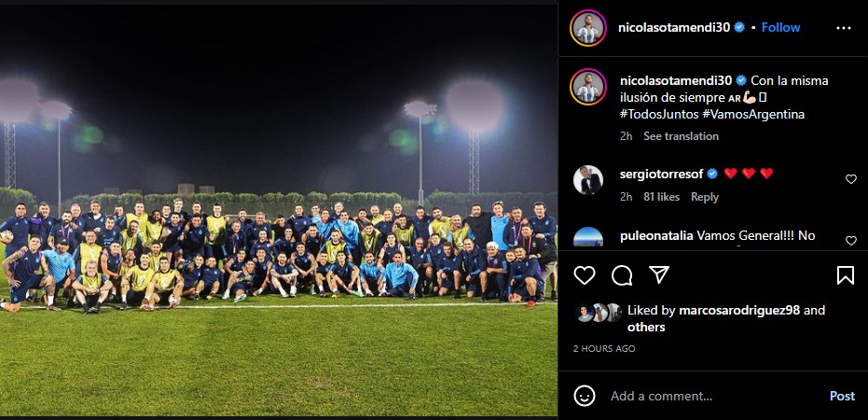Reply to sergiotorresof's comment
868x420 pixels.
click(704, 197)
